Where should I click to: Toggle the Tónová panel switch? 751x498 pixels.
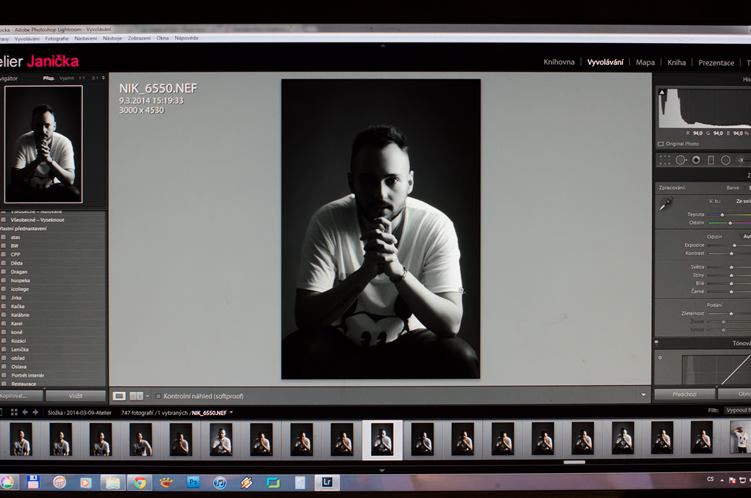pos(657,343)
